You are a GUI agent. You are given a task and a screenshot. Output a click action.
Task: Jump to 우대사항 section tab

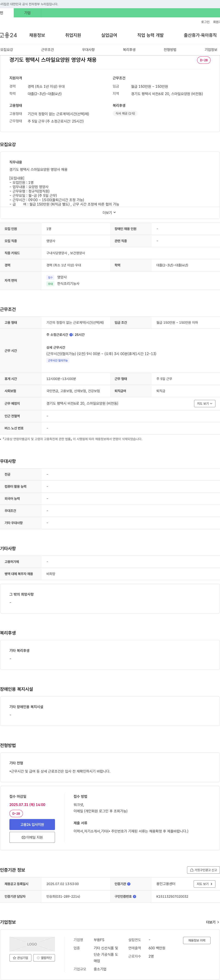click(x=88, y=50)
